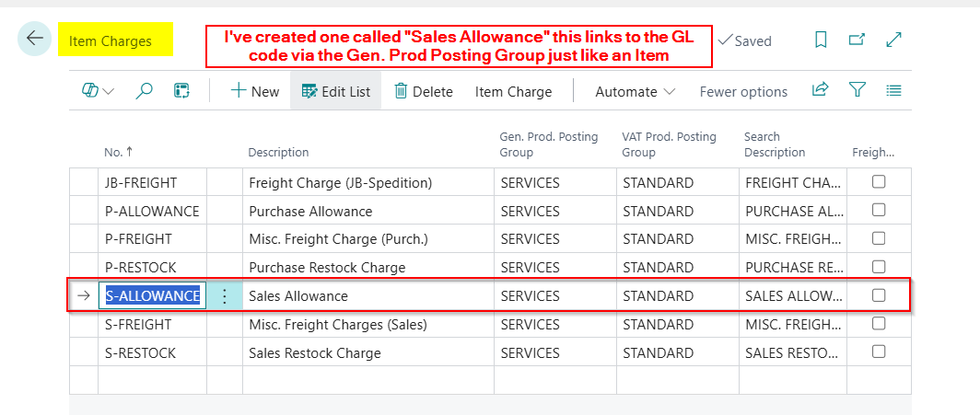Expand page with diagonal arrows icon

[892, 40]
